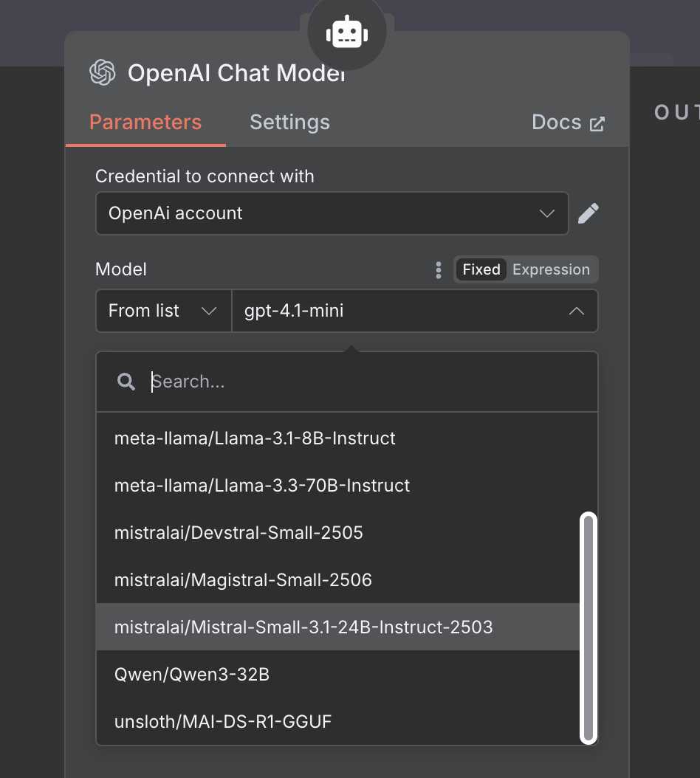Click the robot icon at top
The width and height of the screenshot is (700, 778).
point(346,33)
